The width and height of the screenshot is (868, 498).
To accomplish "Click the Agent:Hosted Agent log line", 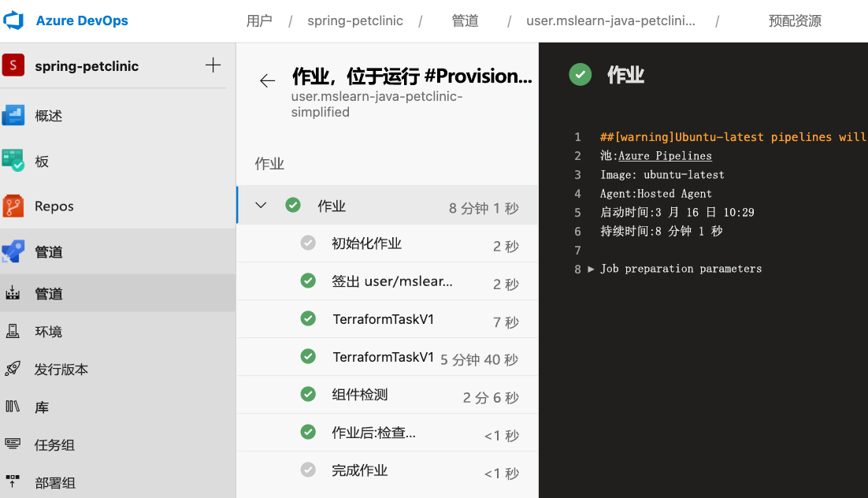I will click(x=656, y=193).
